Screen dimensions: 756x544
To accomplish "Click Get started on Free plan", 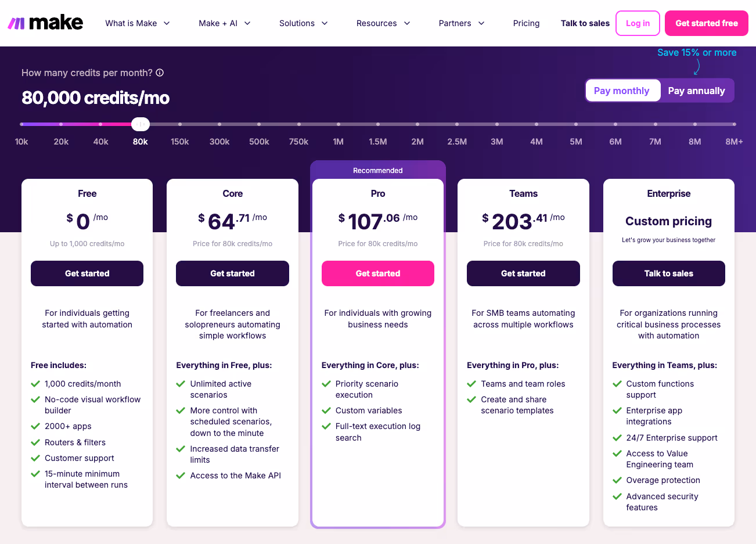I will tap(87, 273).
